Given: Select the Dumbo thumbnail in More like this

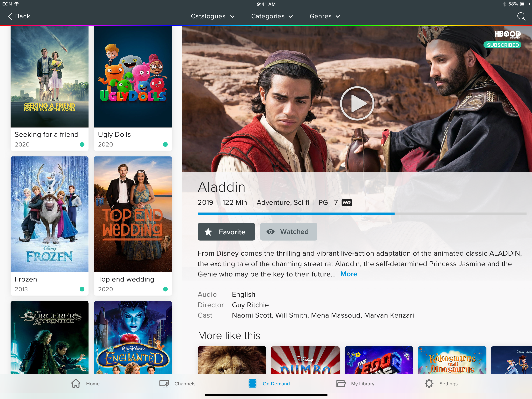Looking at the screenshot, I should pos(305,360).
